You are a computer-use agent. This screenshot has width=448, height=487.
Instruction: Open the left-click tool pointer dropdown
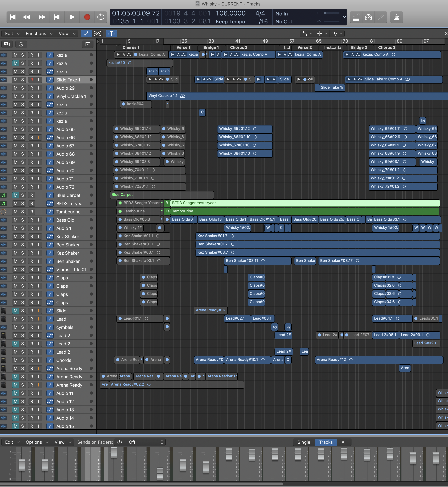tap(307, 34)
